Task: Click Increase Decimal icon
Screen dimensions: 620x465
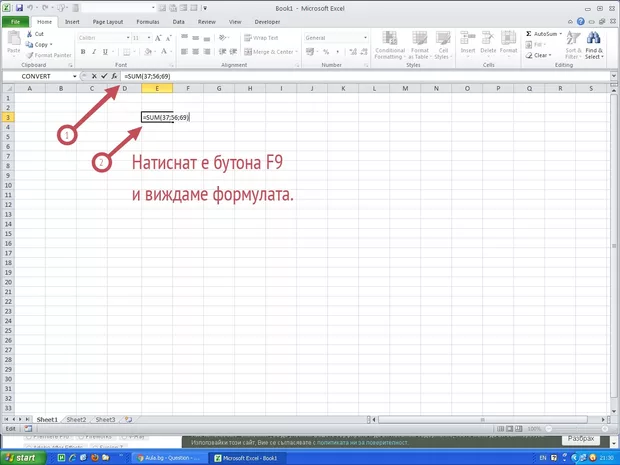Action: click(x=353, y=52)
